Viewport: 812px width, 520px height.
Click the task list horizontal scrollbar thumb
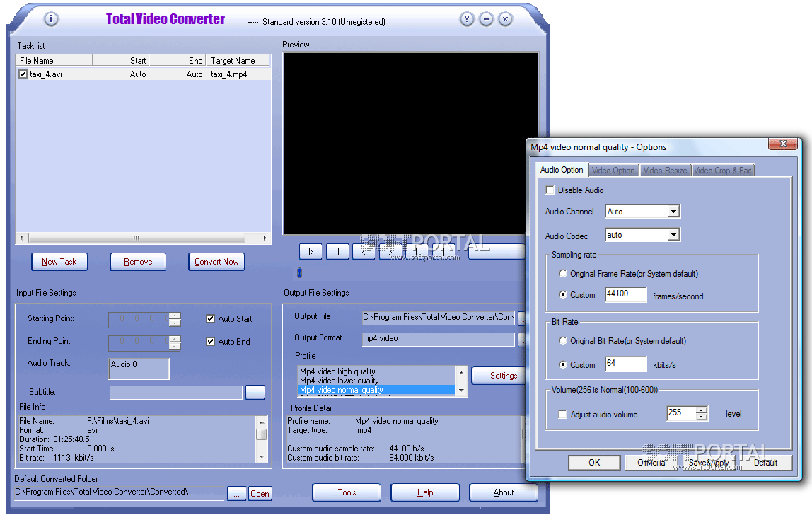coord(137,238)
